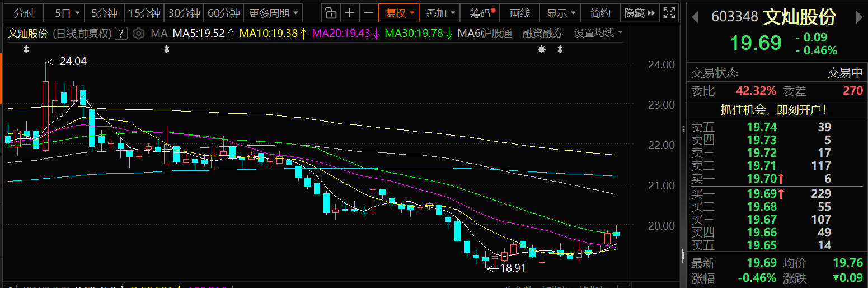This screenshot has width=868, height=288.
Task: Select the 30分钟 period tab
Action: point(184,13)
